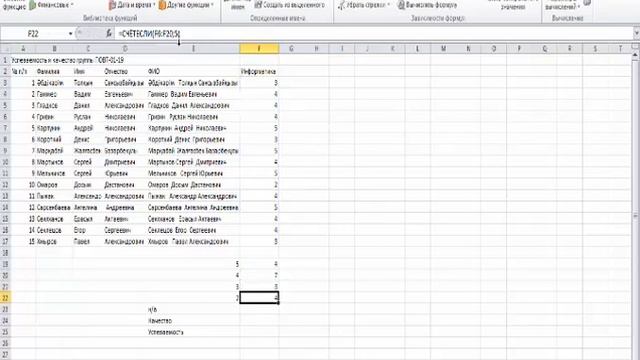Click surname cell Короткий in row 8

[x=54, y=139]
